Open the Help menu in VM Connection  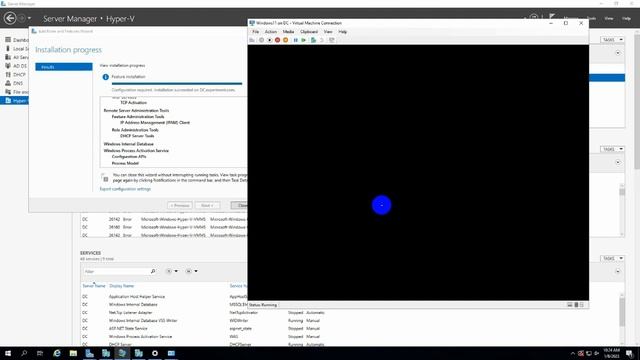point(342,31)
